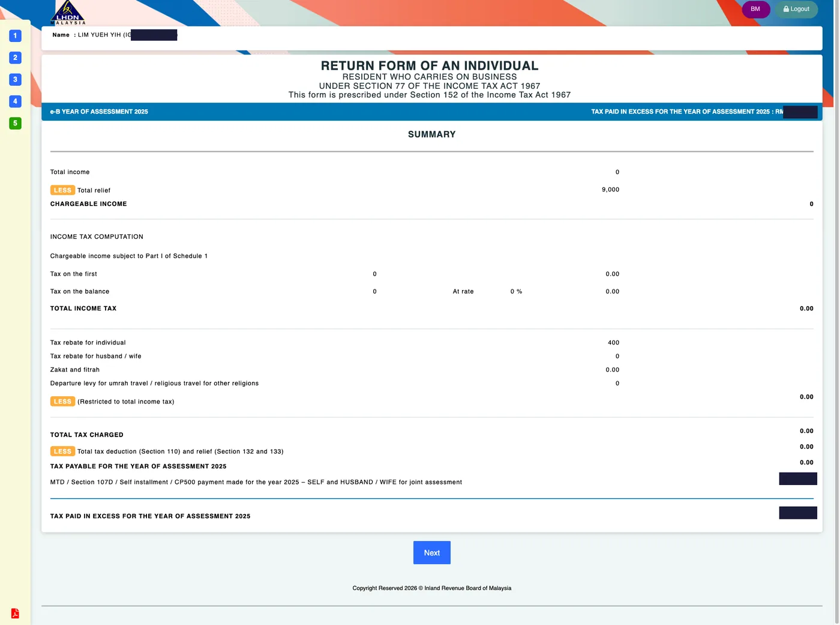Screen dimensions: 840x625
Task: Click the Tax rebate for husband / wife label
Action: click(x=96, y=357)
